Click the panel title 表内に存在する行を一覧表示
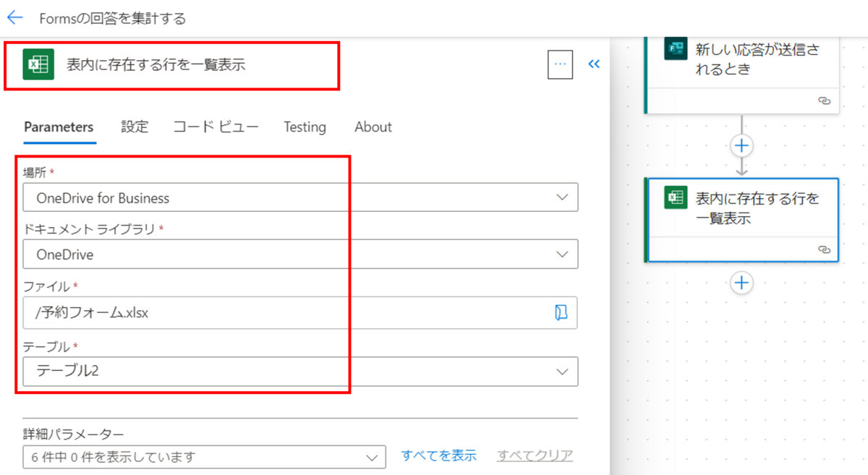The image size is (868, 475). pos(156,65)
